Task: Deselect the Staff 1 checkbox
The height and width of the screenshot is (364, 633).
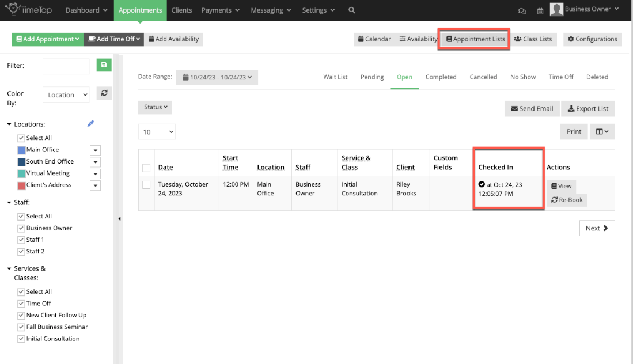Action: [x=21, y=240]
